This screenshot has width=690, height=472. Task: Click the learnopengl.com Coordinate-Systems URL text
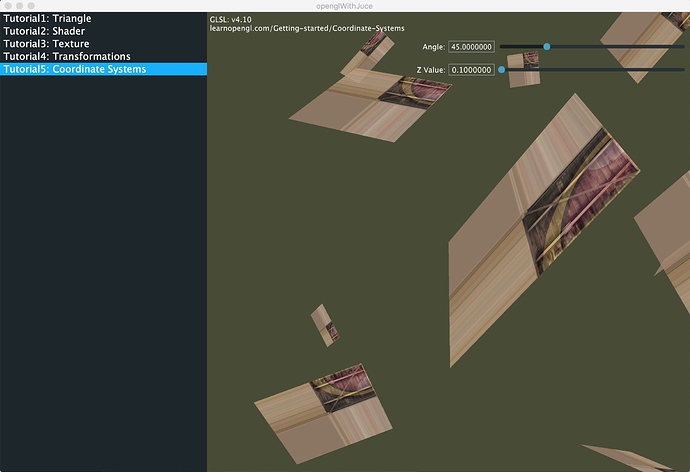[307, 28]
